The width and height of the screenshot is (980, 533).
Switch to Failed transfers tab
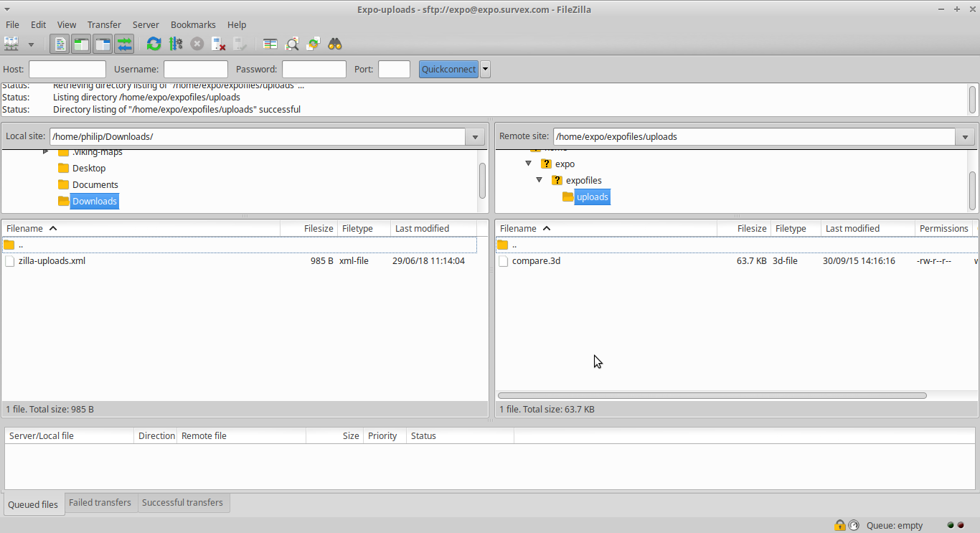(x=100, y=503)
